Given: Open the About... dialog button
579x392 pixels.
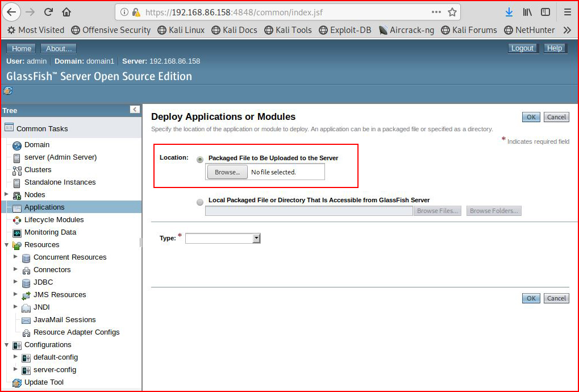Looking at the screenshot, I should pyautogui.click(x=59, y=48).
